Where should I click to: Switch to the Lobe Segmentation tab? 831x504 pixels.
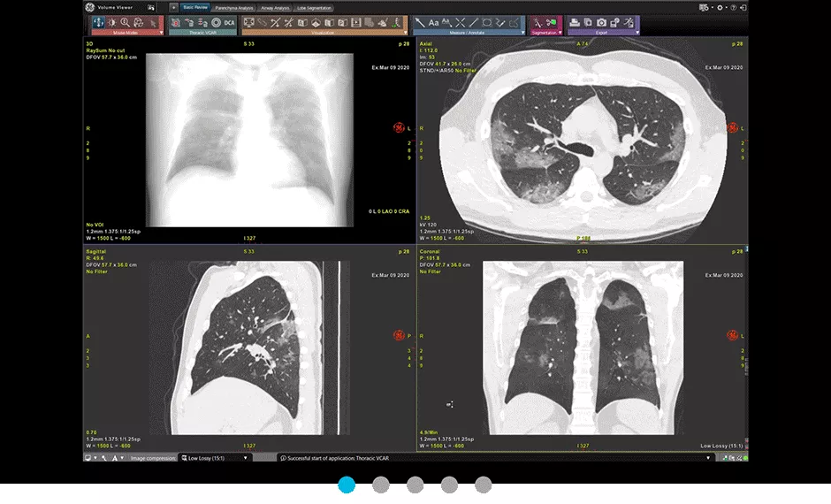[314, 8]
